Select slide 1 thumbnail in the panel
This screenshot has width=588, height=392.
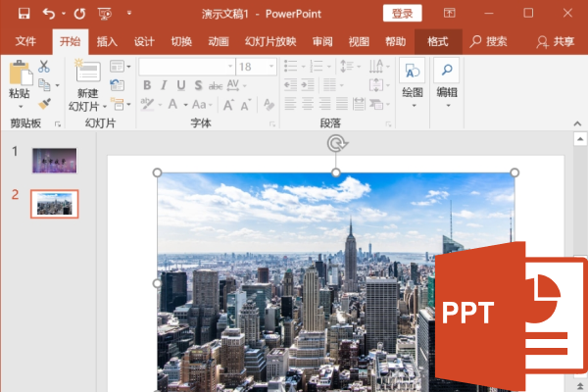[54, 160]
